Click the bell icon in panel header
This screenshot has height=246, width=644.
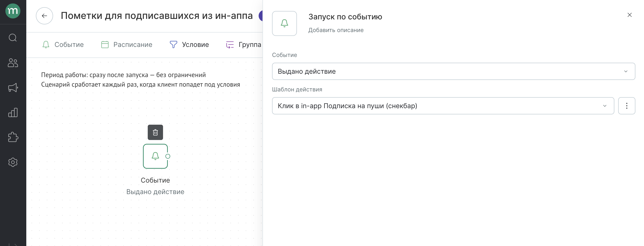click(x=284, y=23)
